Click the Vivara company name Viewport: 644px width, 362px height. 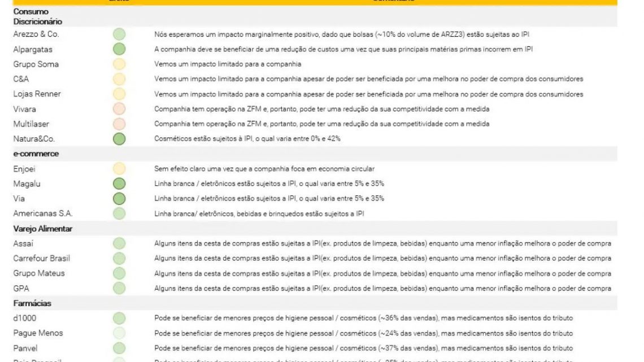click(x=24, y=109)
